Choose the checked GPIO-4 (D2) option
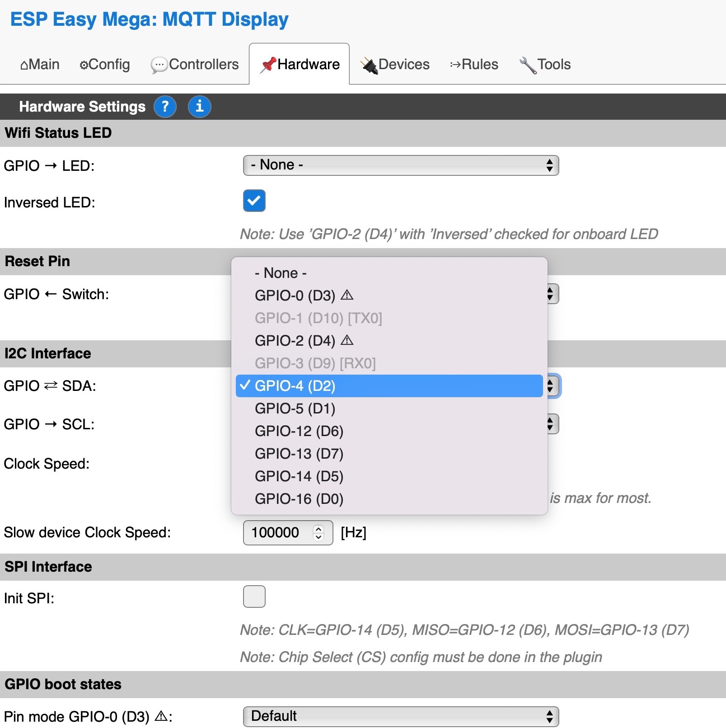 click(x=389, y=386)
